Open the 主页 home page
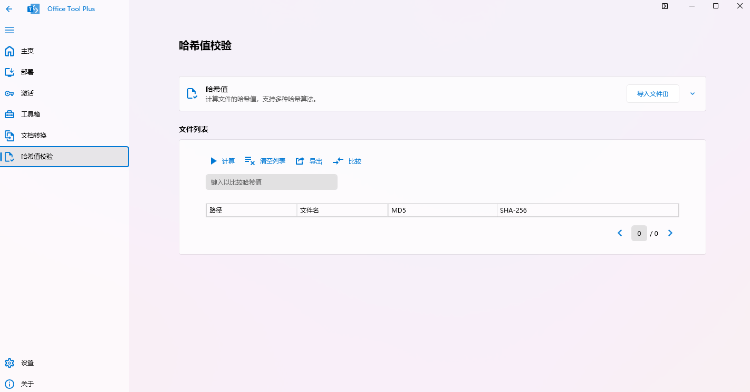This screenshot has width=750, height=392. pyautogui.click(x=65, y=51)
